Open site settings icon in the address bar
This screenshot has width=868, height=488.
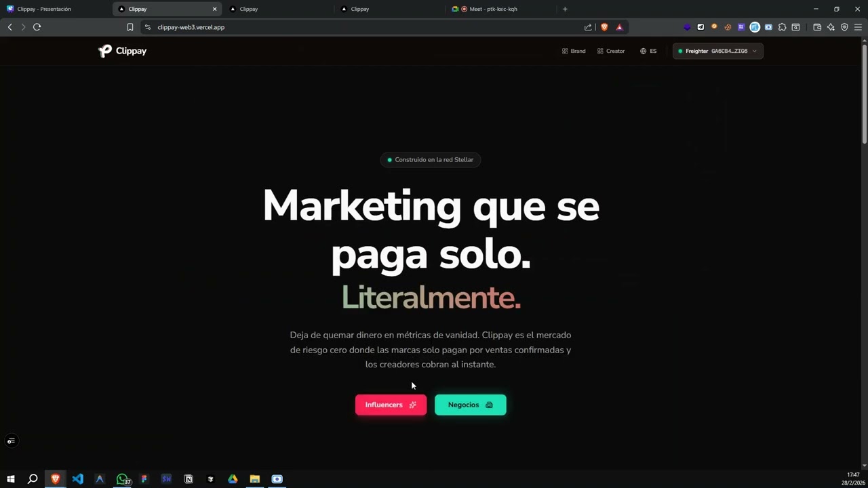(148, 27)
